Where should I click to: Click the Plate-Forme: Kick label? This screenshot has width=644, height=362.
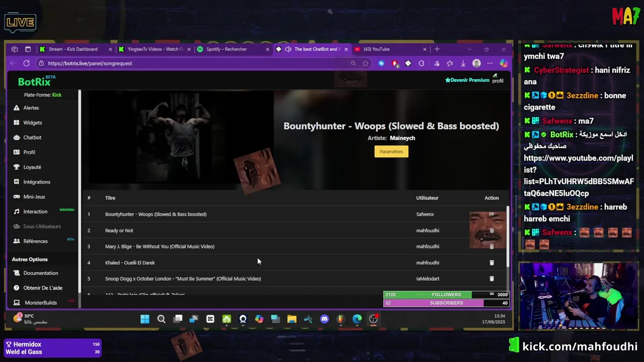coord(43,95)
